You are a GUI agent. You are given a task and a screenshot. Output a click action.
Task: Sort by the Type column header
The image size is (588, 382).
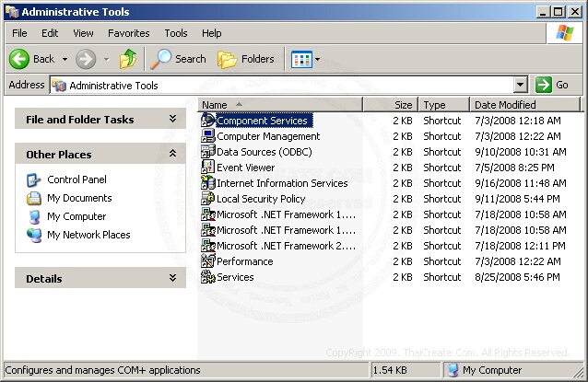point(444,105)
